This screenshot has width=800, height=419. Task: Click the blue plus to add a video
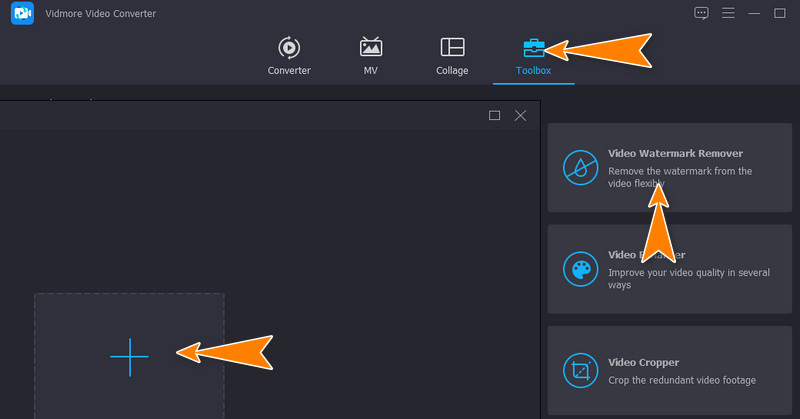coord(129,356)
